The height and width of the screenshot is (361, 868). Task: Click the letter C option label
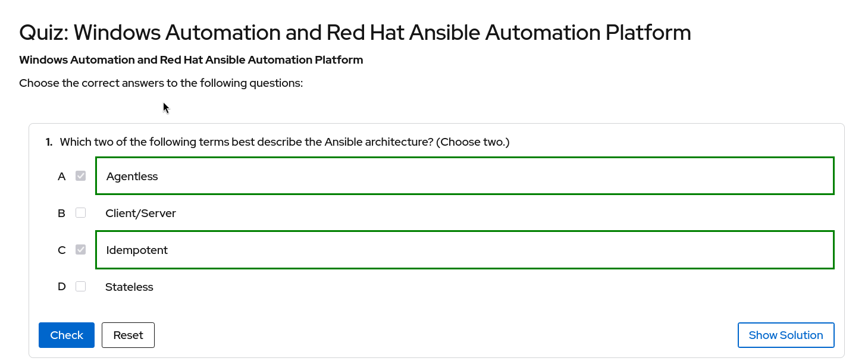tap(61, 250)
